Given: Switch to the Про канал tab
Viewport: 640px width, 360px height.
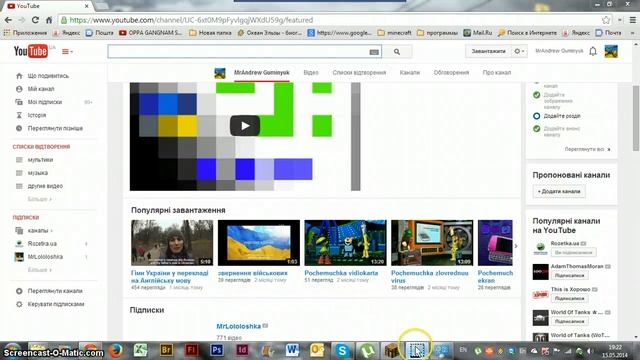Looking at the screenshot, I should (497, 73).
